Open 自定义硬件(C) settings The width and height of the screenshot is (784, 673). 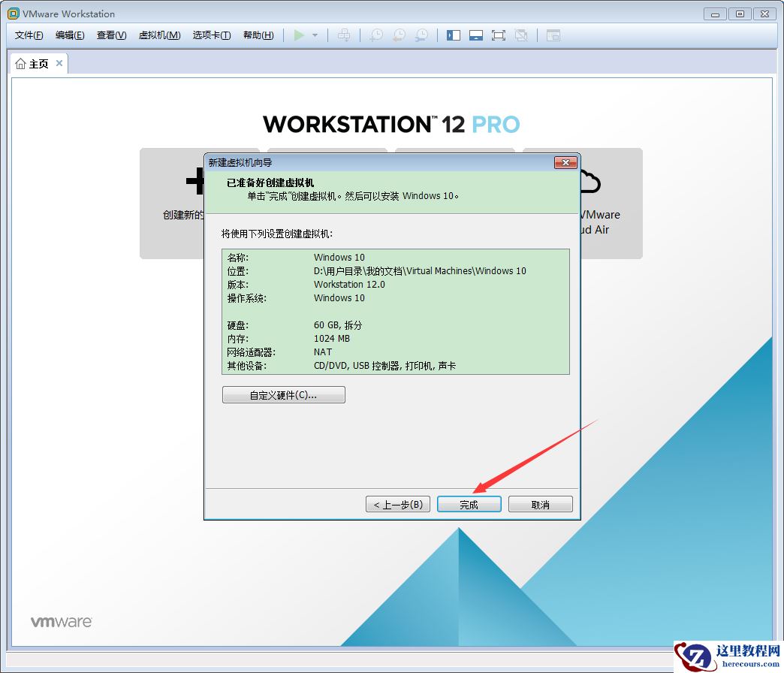click(x=283, y=394)
